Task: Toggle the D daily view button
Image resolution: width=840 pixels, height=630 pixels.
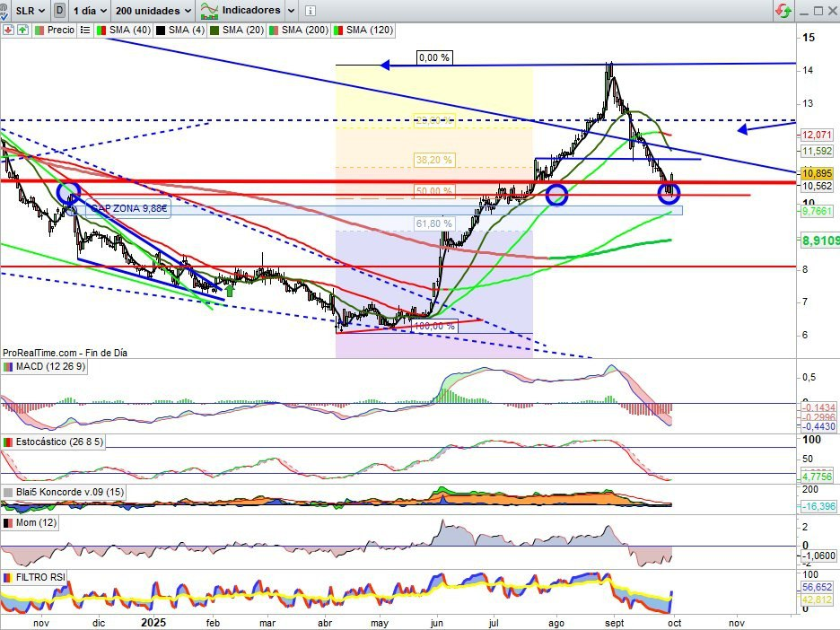Action: [59, 11]
